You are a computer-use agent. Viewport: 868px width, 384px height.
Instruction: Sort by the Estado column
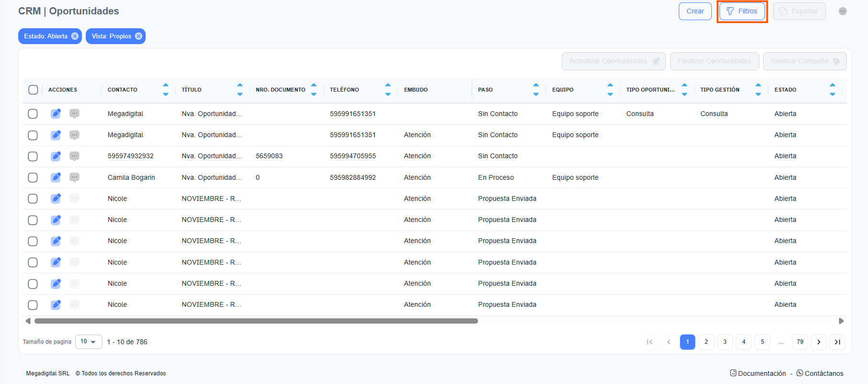[x=832, y=90]
